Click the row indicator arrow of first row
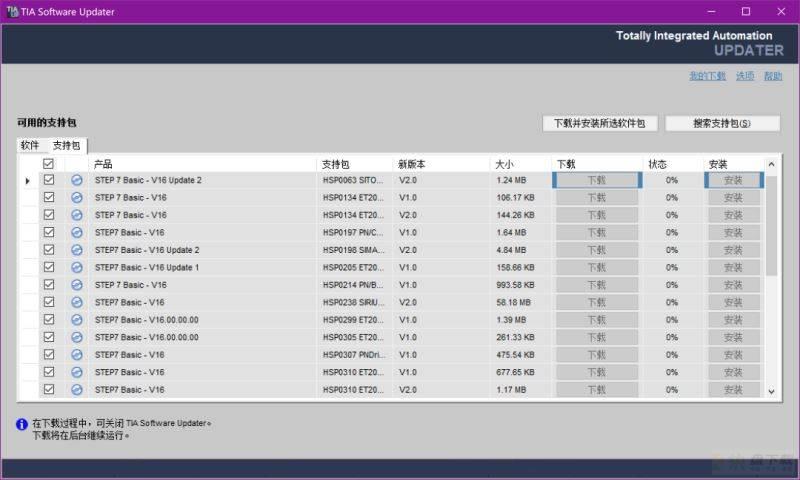 coord(28,181)
